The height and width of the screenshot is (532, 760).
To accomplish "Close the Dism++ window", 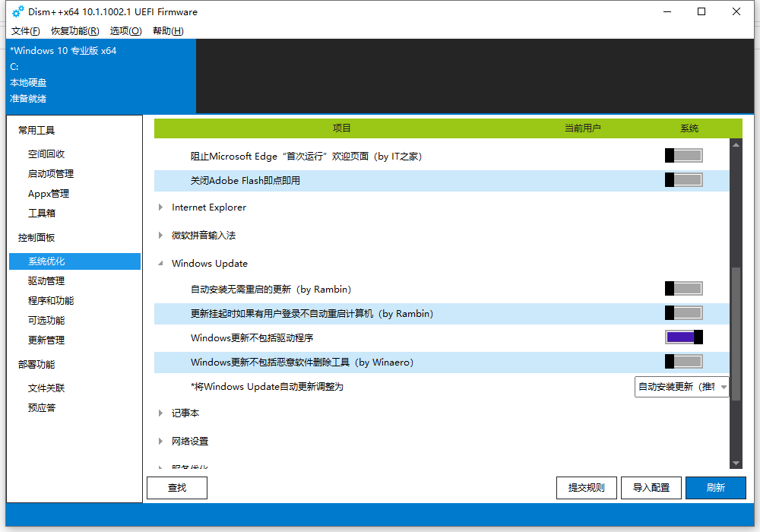I will pyautogui.click(x=736, y=11).
